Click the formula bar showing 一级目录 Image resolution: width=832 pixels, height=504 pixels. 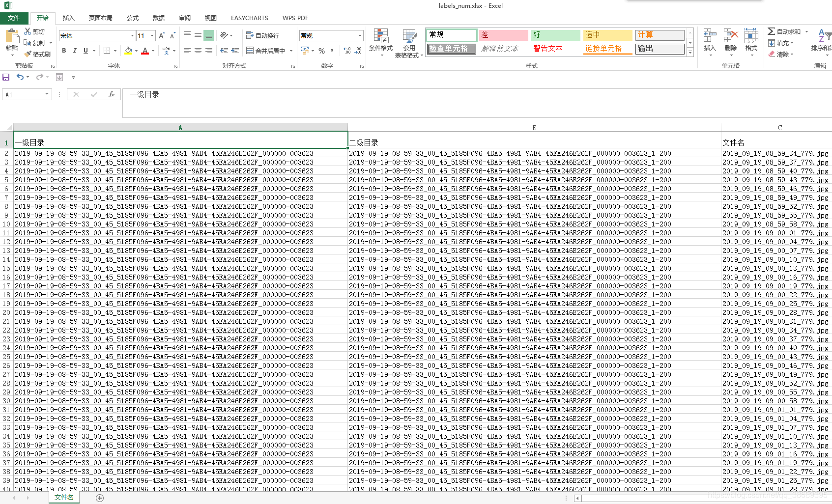tap(477, 103)
